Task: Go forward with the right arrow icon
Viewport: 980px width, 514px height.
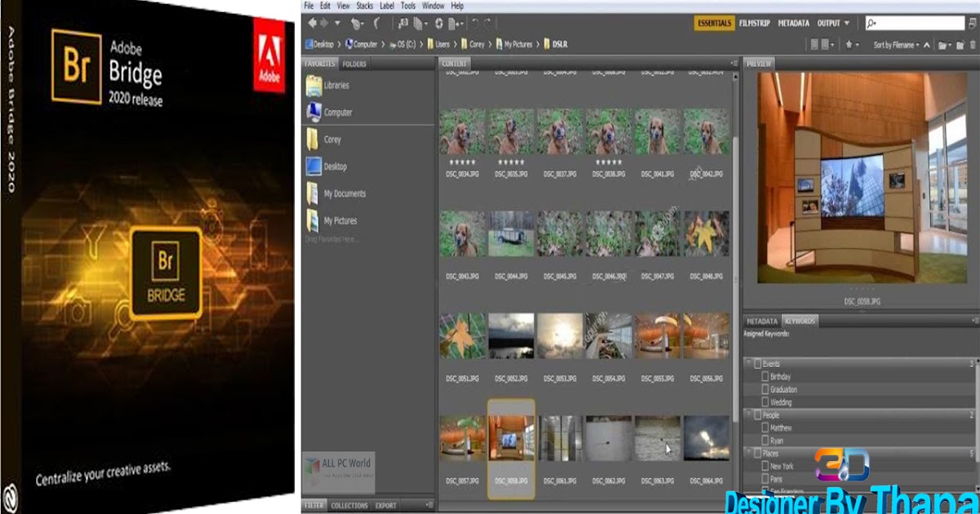Action: 324,23
